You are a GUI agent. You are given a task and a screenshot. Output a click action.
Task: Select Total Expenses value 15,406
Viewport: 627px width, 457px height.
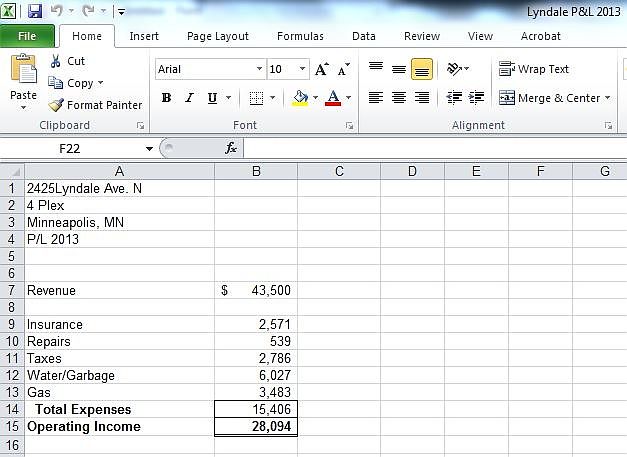[256, 409]
